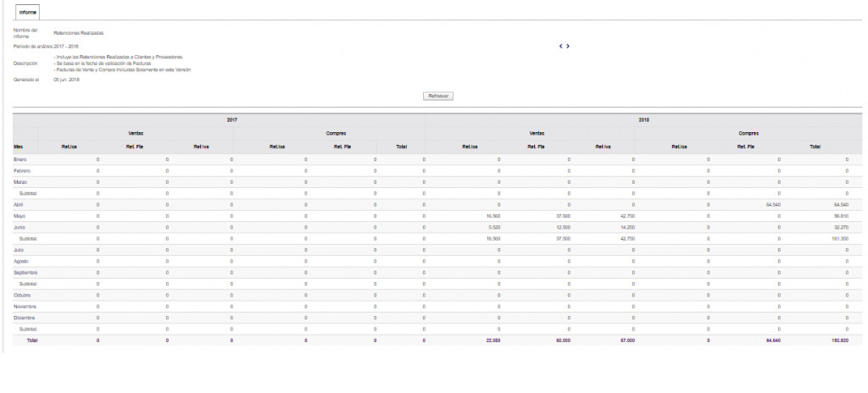The image size is (868, 393).
Task: Click the Retenciones Realizadas report name
Action: (78, 33)
